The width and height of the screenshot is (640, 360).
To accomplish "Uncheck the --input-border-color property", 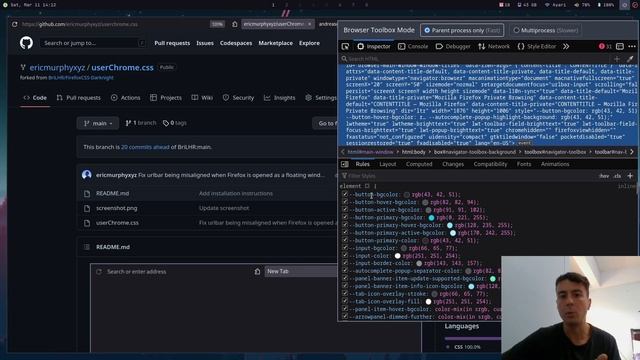I will coord(345,263).
